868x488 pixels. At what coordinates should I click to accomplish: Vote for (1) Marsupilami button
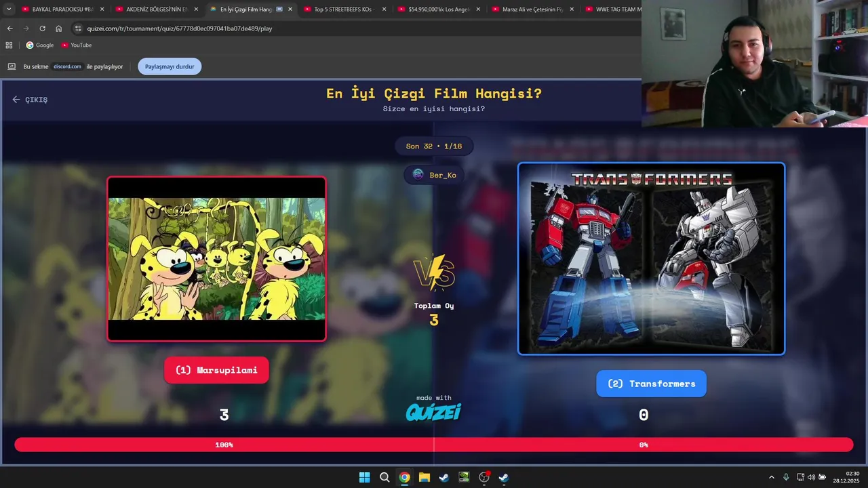216,370
